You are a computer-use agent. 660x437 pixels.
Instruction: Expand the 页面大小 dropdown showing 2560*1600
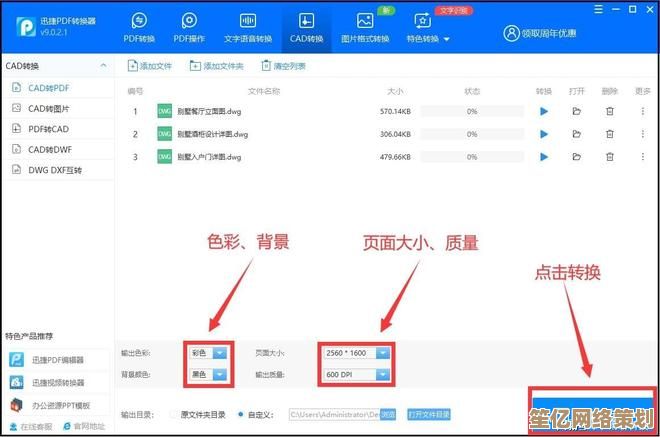click(x=381, y=353)
